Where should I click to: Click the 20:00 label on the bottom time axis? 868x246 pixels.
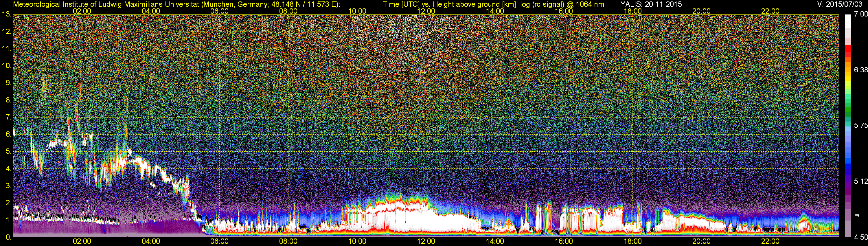(x=702, y=241)
